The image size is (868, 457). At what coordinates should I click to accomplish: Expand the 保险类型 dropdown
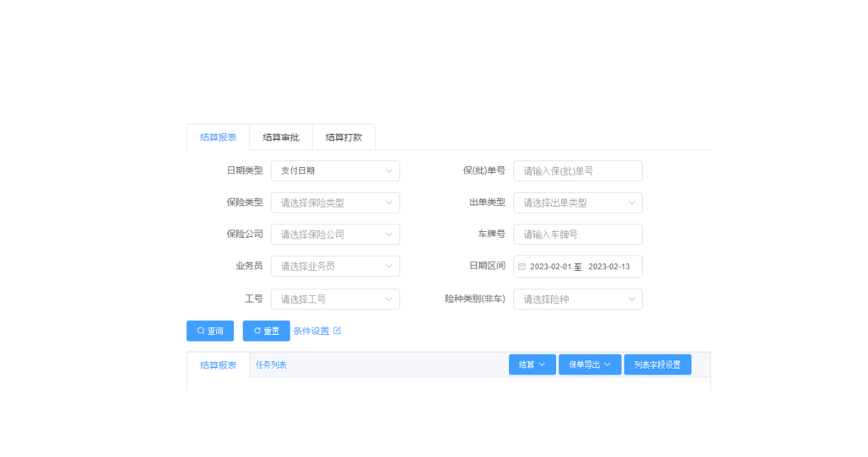pos(335,202)
